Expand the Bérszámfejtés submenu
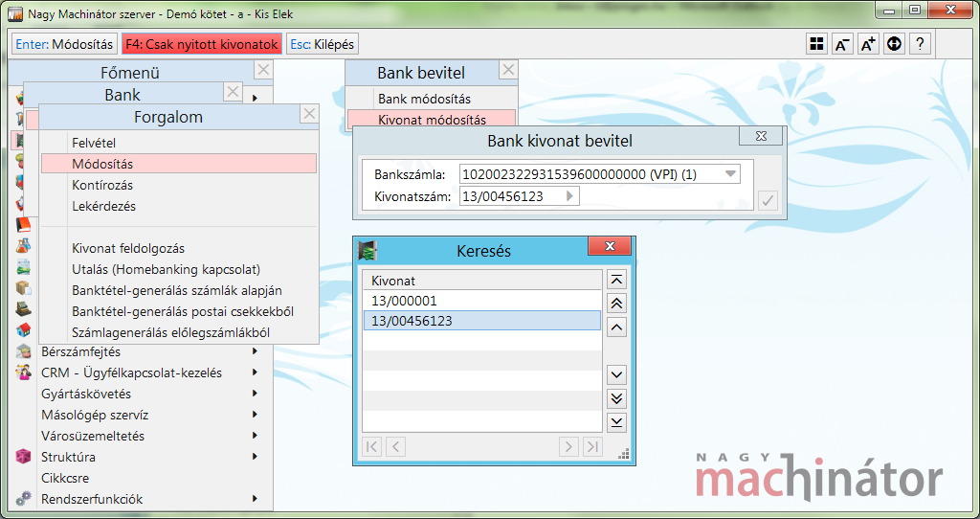Viewport: 980px width, 519px height. tap(255, 351)
